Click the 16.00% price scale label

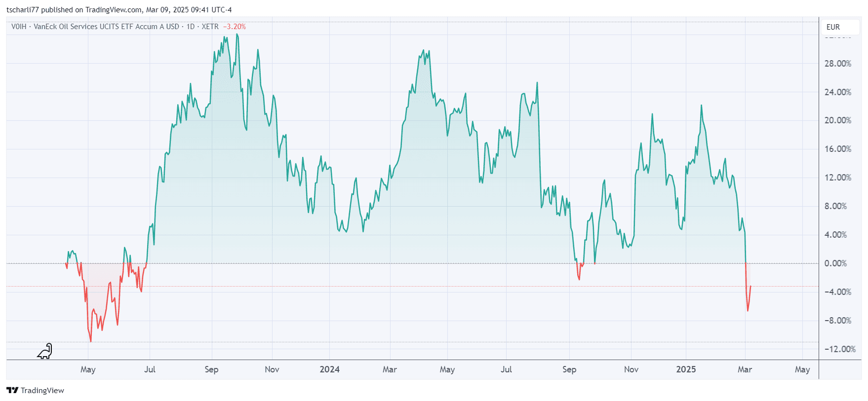click(x=837, y=149)
